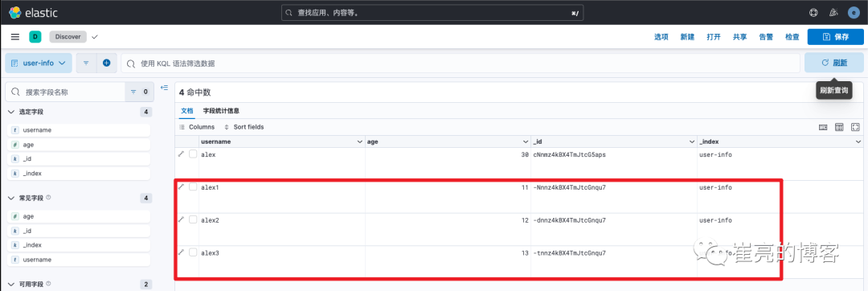Enter fullscreen mode for the table
This screenshot has height=291, width=868.
(855, 127)
